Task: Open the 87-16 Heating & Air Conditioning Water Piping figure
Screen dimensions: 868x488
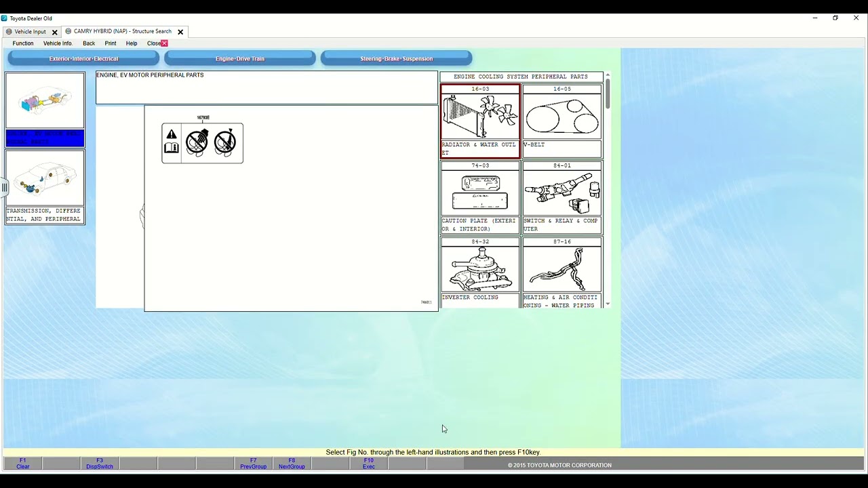Action: pos(562,272)
